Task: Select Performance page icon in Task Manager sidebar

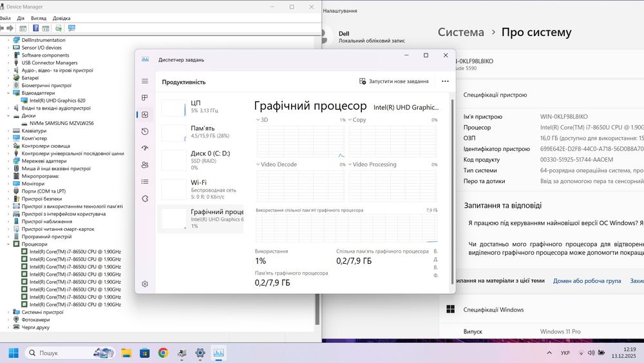Action: pyautogui.click(x=144, y=115)
